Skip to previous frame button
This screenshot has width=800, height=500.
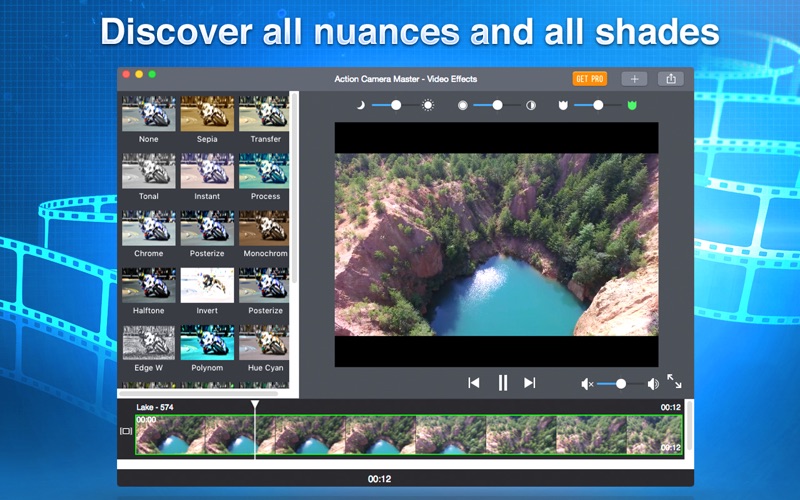point(473,383)
